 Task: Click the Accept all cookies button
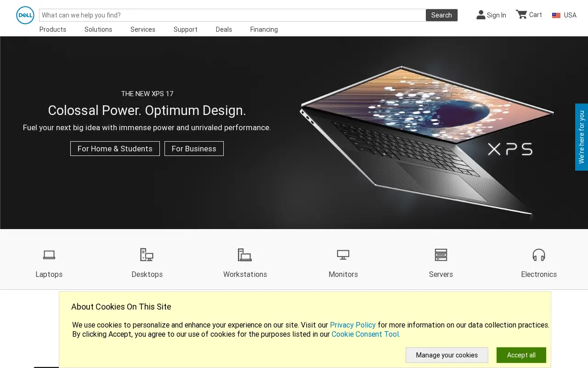tap(521, 355)
